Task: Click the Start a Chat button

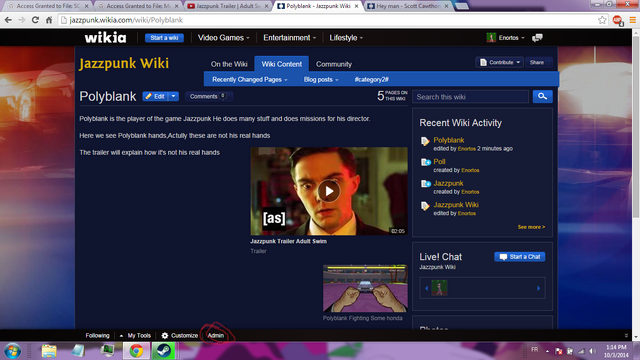Action: 520,257
